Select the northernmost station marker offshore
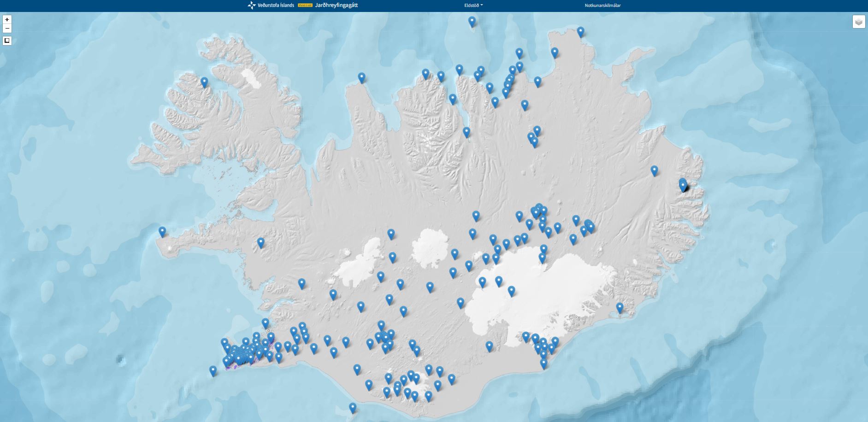868x422 pixels. tap(472, 21)
